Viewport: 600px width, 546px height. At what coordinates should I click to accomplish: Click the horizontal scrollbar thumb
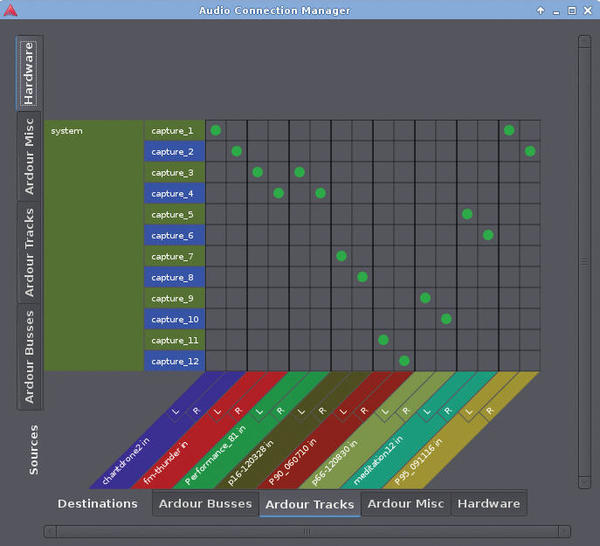[307, 531]
